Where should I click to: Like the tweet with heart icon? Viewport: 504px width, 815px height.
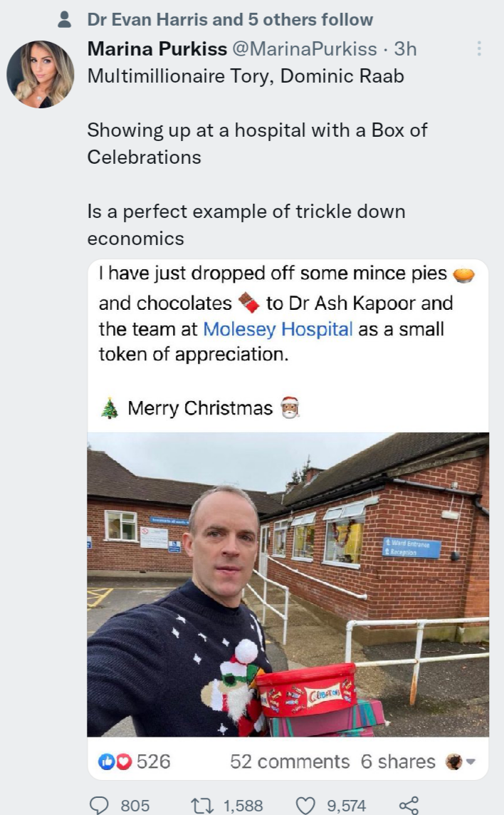click(305, 805)
